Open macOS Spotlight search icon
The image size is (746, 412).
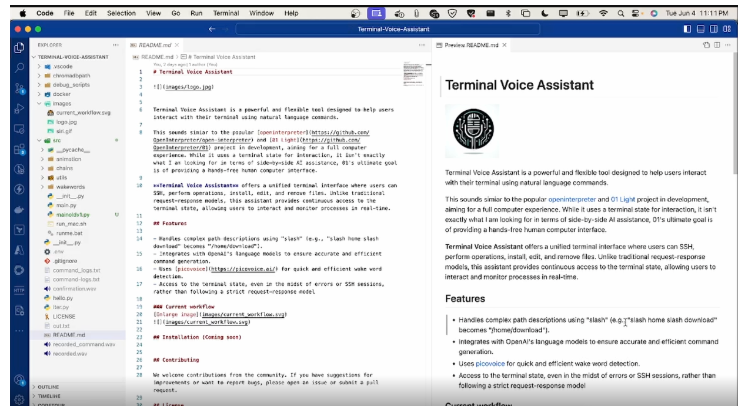point(620,13)
